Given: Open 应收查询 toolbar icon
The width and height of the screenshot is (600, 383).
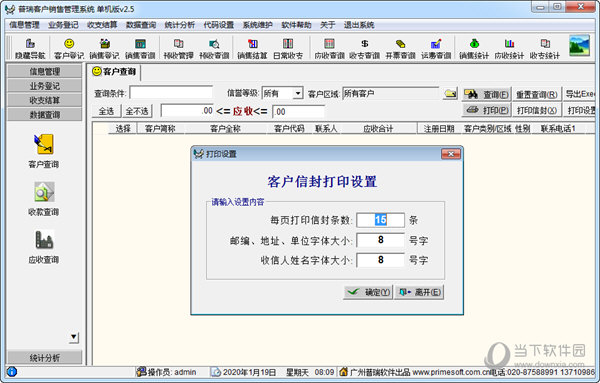Looking at the screenshot, I should pos(329,48).
